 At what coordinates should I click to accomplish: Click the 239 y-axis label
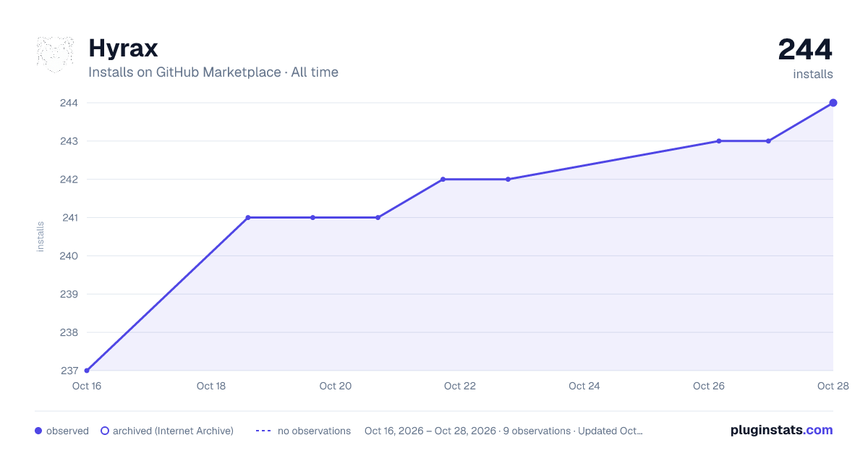(x=69, y=295)
